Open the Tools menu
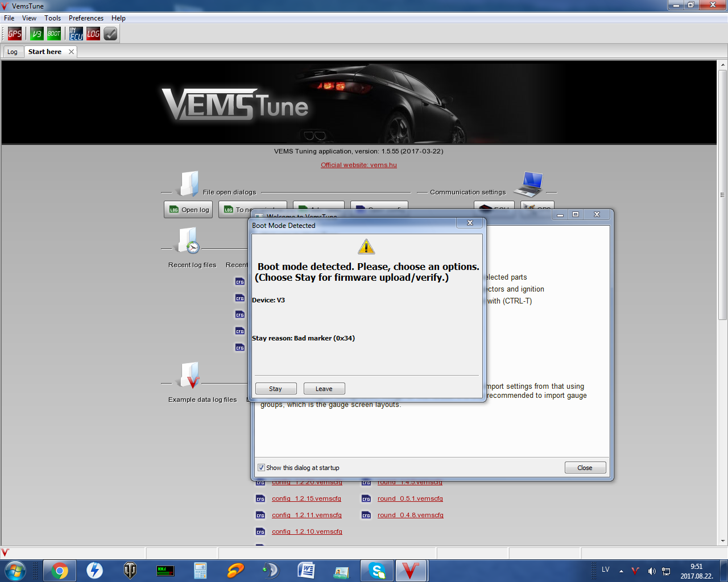The height and width of the screenshot is (582, 728). (53, 18)
